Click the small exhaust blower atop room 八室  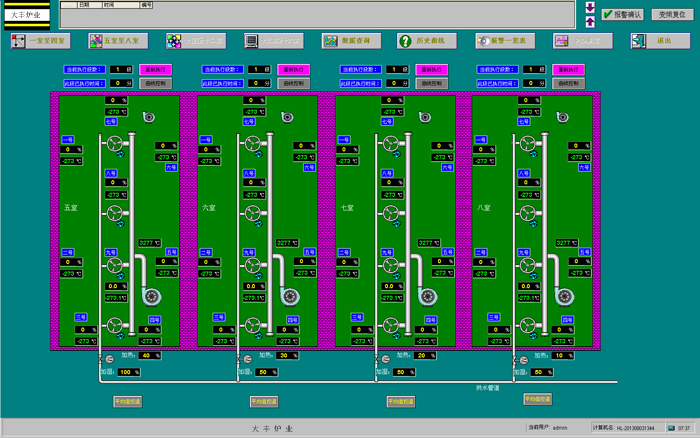click(562, 117)
